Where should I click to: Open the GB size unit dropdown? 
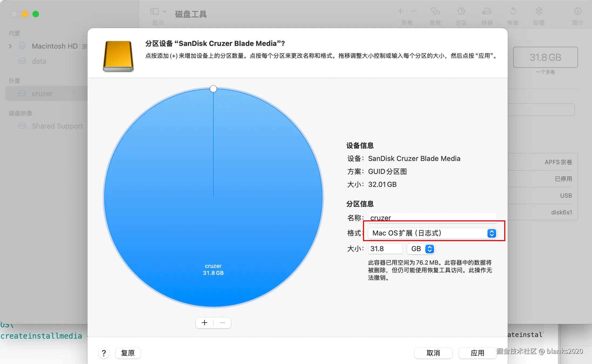[x=421, y=249]
